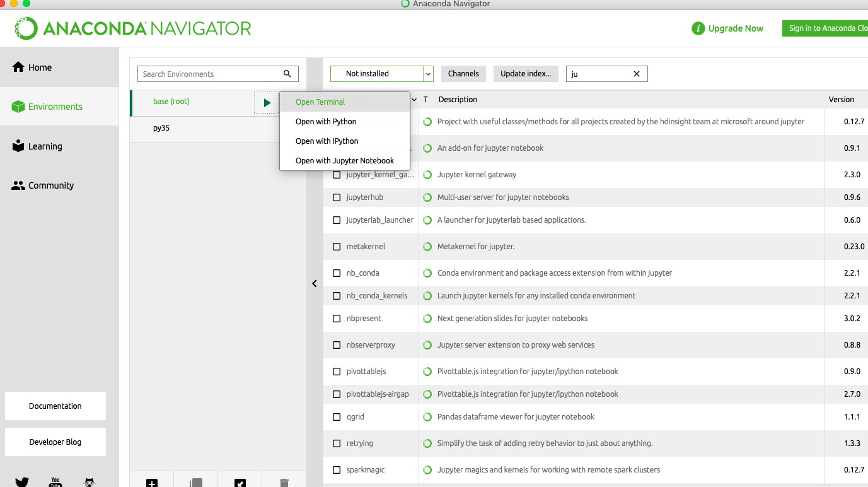The image size is (868, 487).
Task: Click the Channels button
Action: [x=463, y=74]
